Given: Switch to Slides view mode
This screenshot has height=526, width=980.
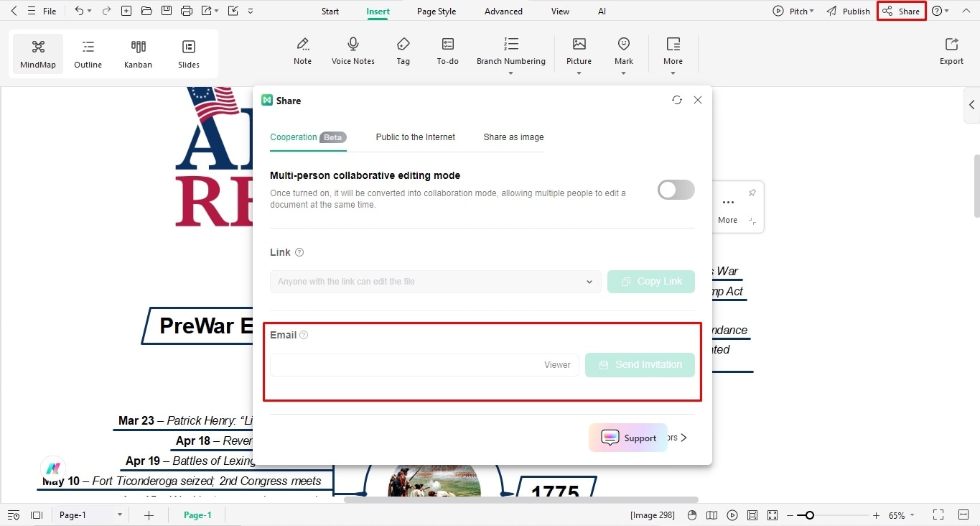Looking at the screenshot, I should (x=189, y=54).
